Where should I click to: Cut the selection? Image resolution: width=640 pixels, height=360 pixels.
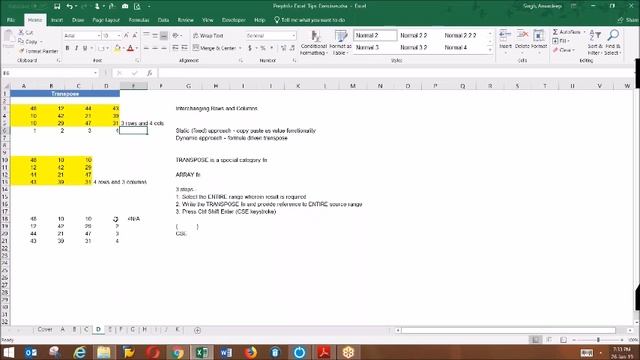(26, 32)
